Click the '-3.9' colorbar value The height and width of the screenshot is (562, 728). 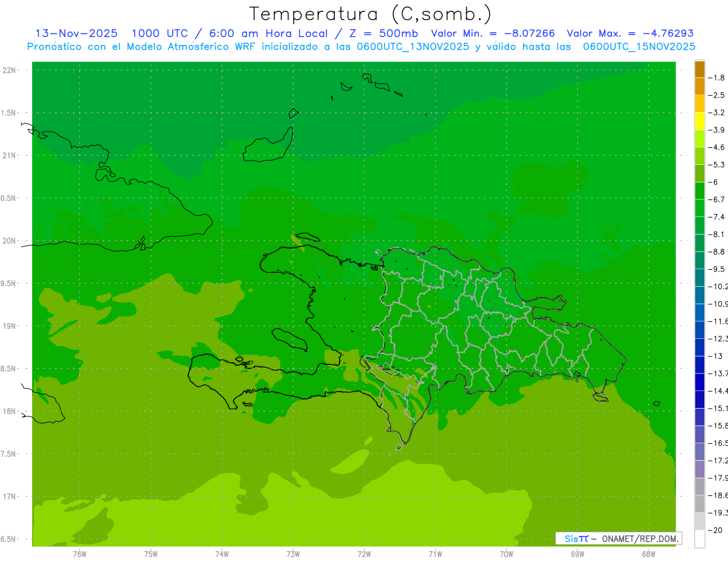point(718,130)
